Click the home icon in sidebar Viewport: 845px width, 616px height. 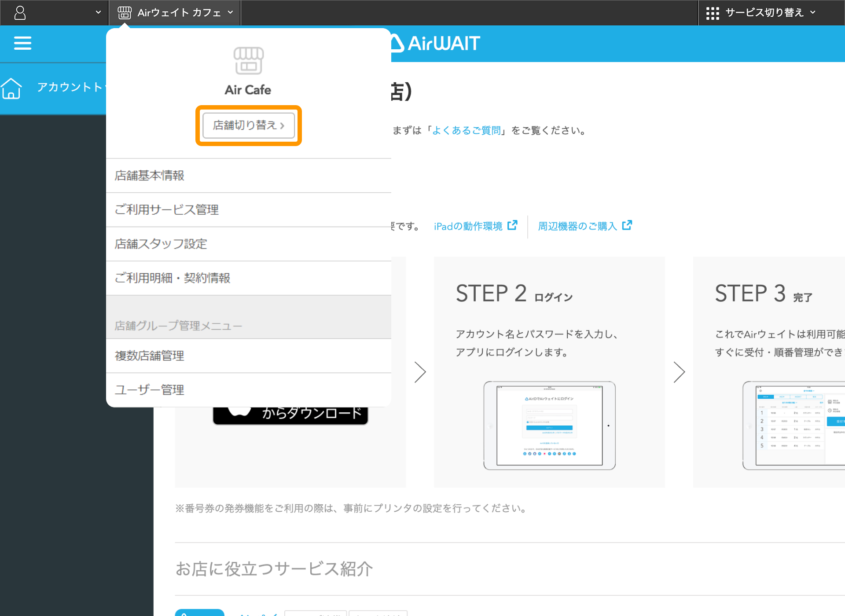point(11,88)
